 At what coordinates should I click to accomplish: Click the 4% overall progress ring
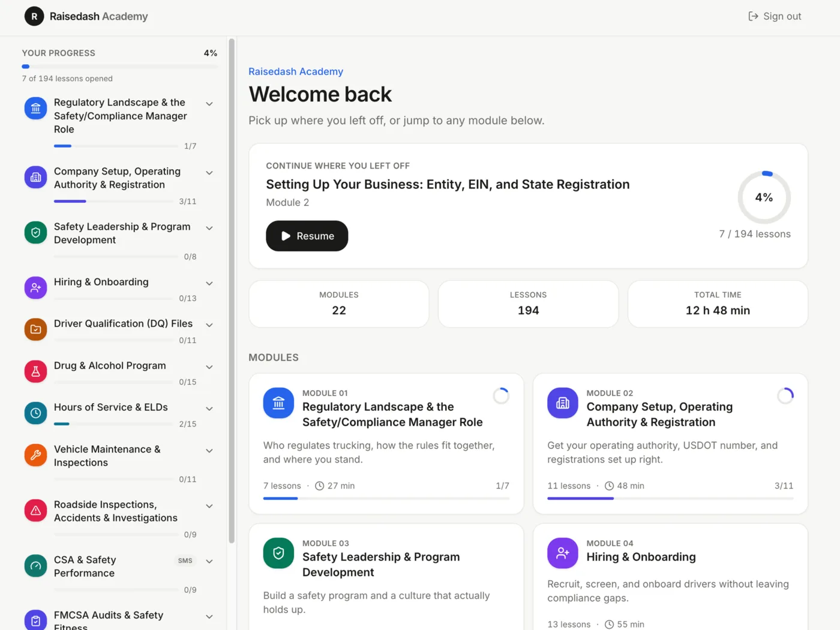pos(764,197)
